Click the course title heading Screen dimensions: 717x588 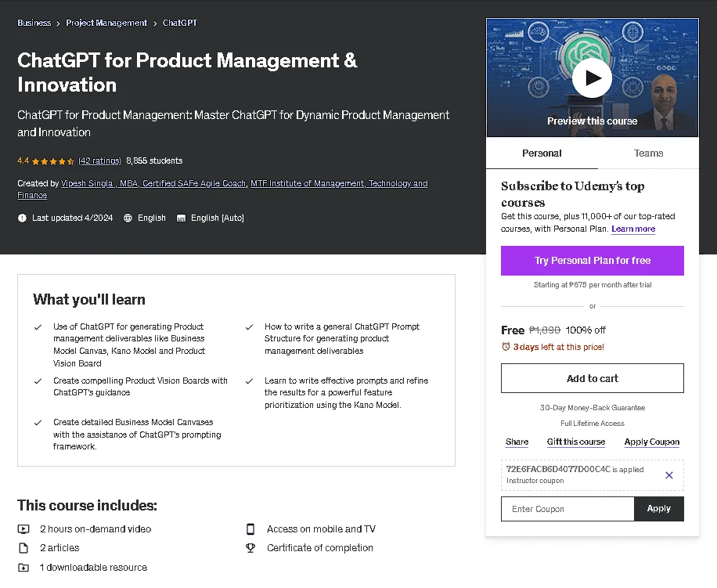[188, 73]
